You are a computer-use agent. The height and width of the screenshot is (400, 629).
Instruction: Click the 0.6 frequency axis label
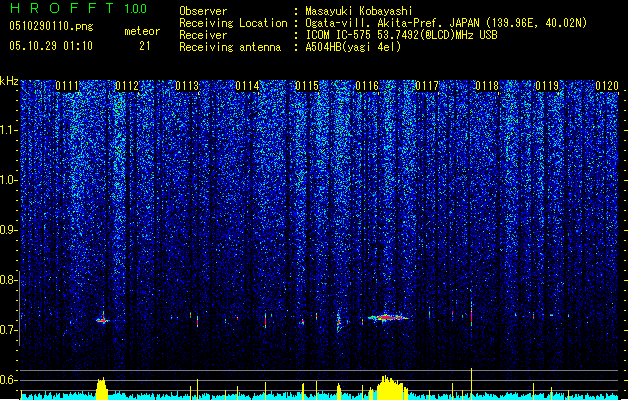click(x=8, y=380)
